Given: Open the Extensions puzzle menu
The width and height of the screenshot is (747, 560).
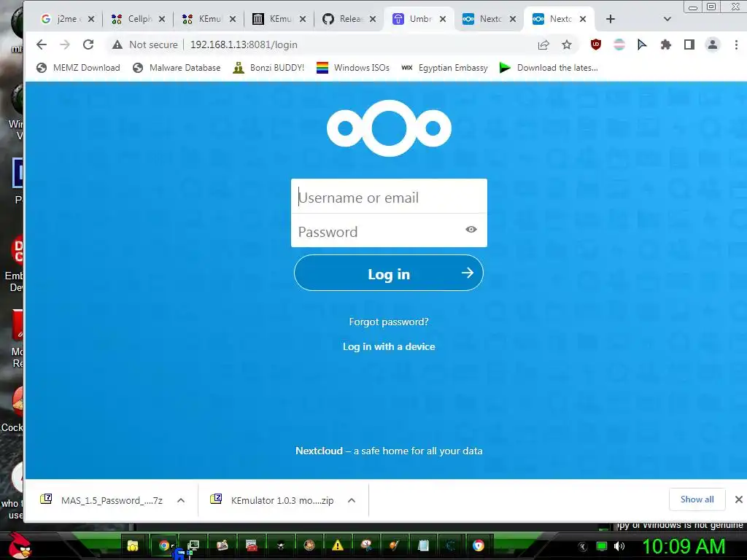Looking at the screenshot, I should tap(665, 44).
